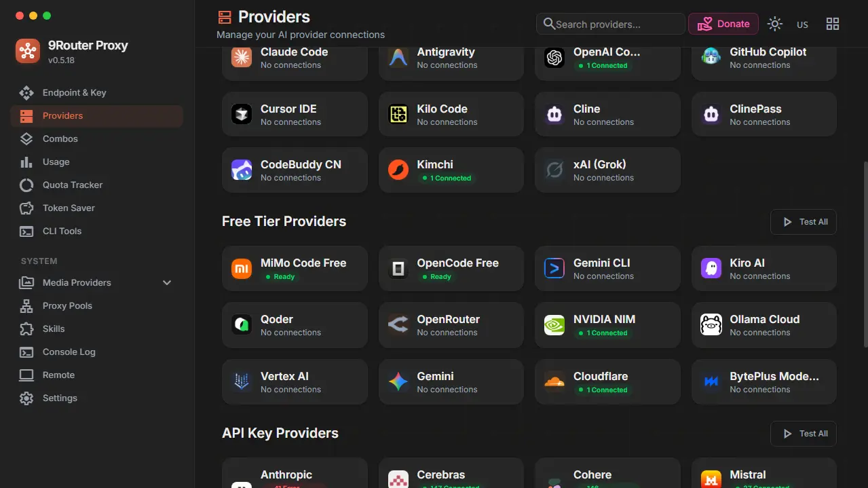Open the grid layout view icon
This screenshot has width=868, height=488.
pyautogui.click(x=833, y=24)
